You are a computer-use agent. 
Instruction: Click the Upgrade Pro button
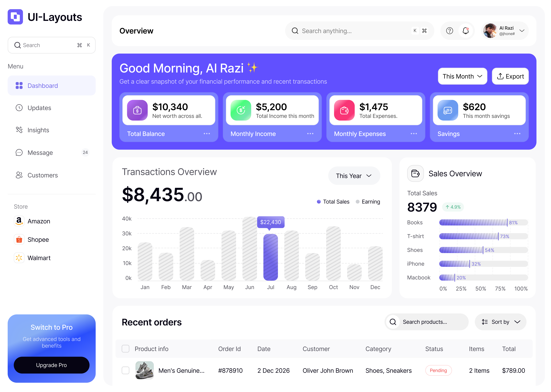click(x=51, y=365)
